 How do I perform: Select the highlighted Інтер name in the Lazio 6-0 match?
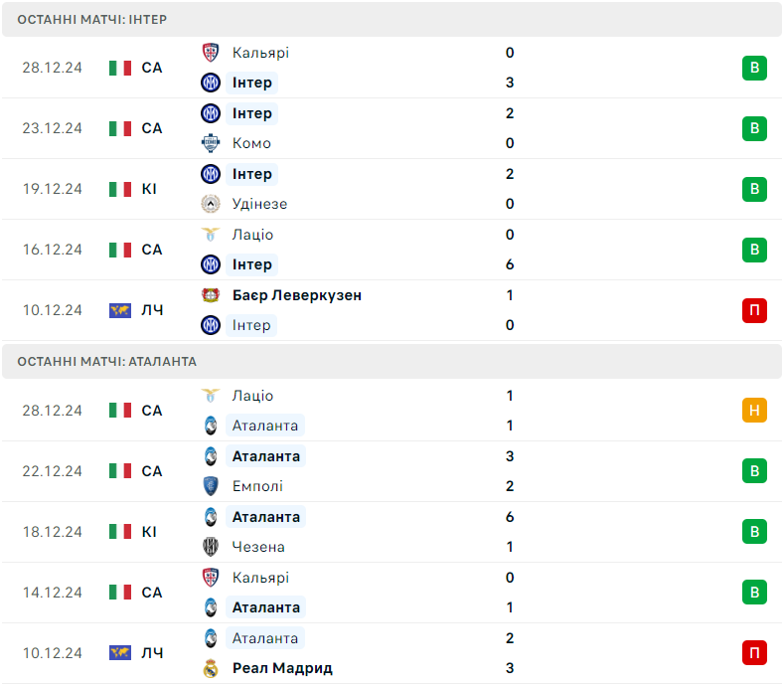click(251, 264)
